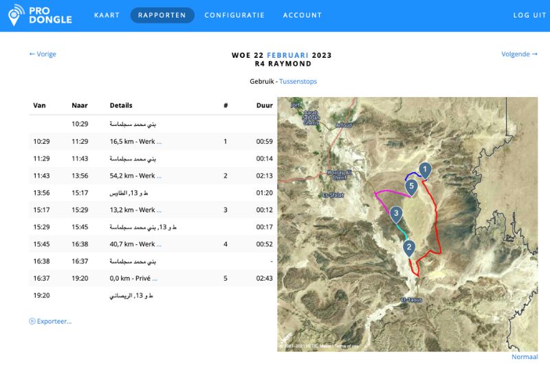Select map marker number 2
The height and width of the screenshot is (392, 550).
tap(409, 247)
